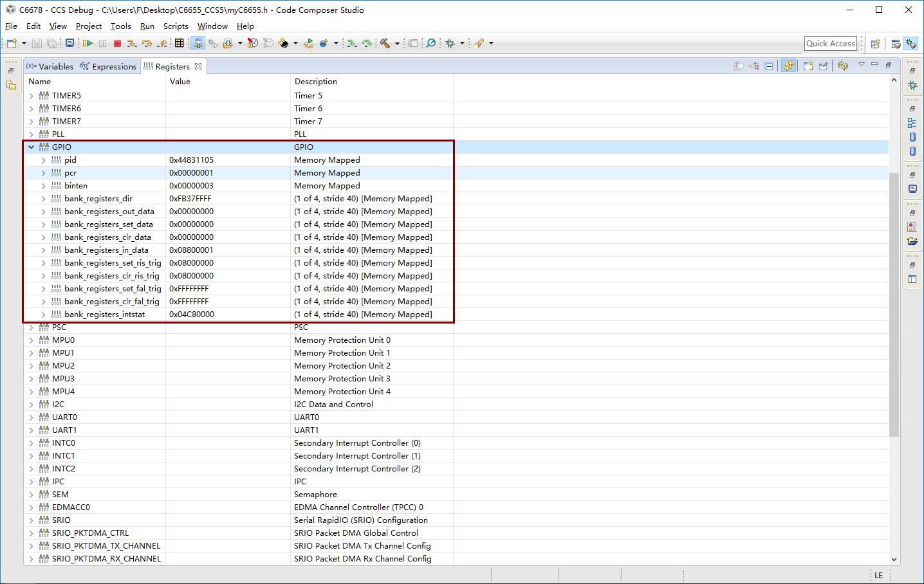This screenshot has height=584, width=924.
Task: Expand the pid register row
Action: pos(43,160)
